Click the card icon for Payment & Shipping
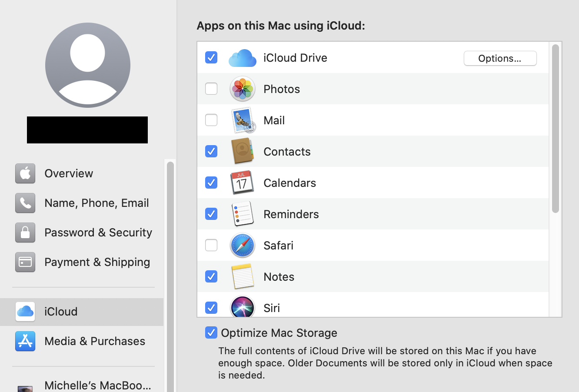Screen dimensions: 579x392 (x=25, y=262)
